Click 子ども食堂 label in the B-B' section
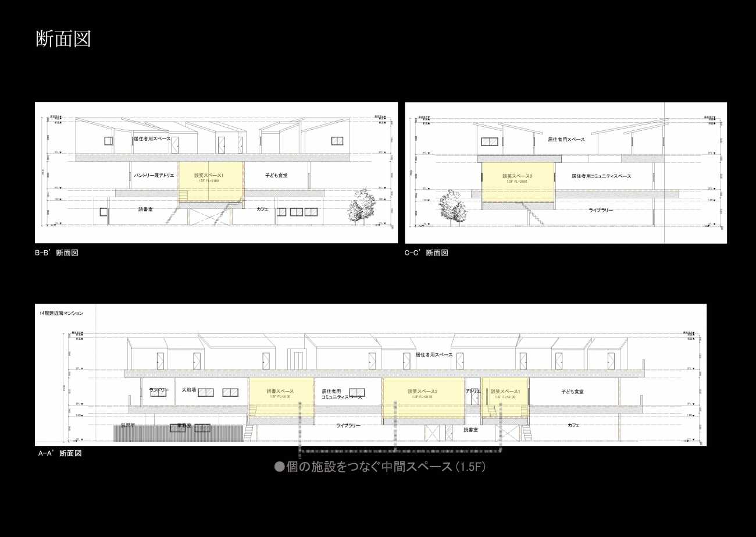Screen dimensions: 756x537 276,175
